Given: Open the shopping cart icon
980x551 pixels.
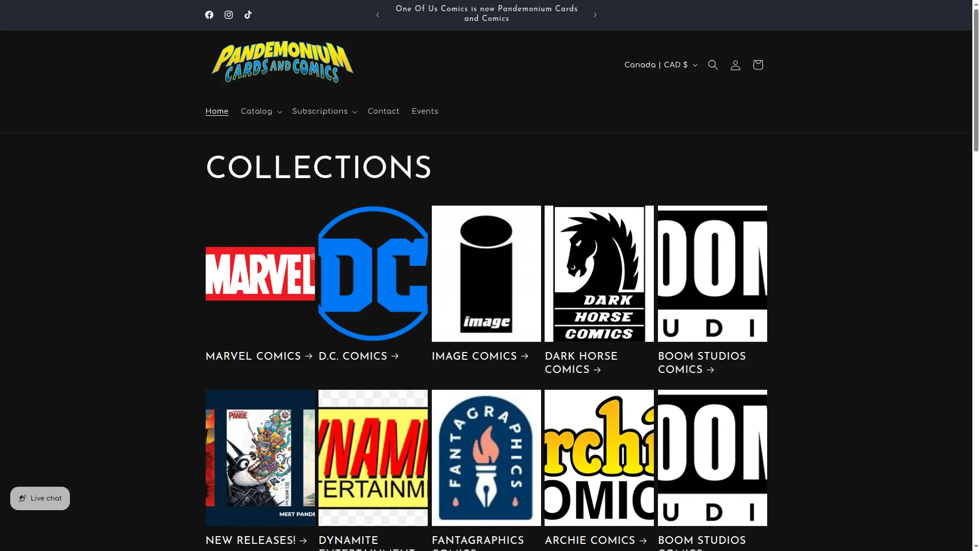Looking at the screenshot, I should [758, 65].
